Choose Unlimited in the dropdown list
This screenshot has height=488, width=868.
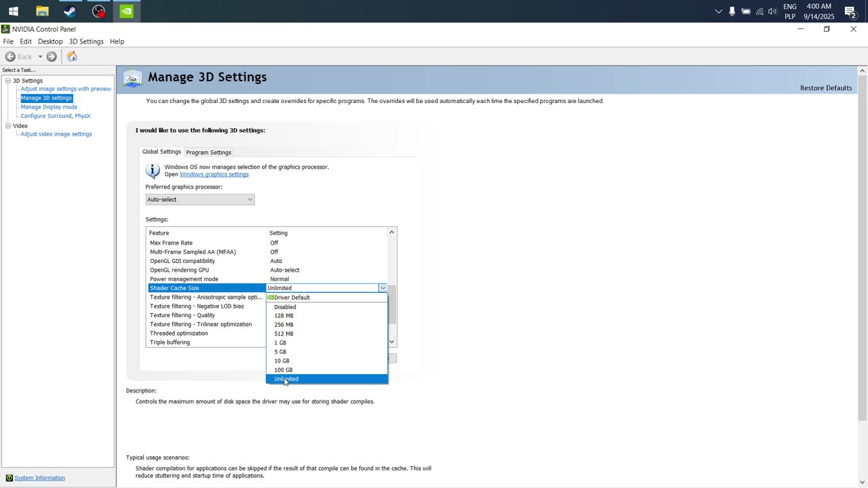pos(327,379)
